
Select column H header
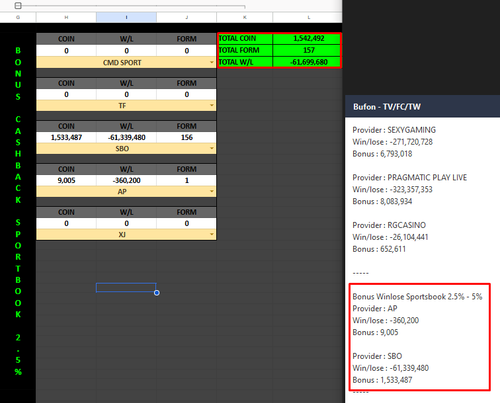[66, 17]
